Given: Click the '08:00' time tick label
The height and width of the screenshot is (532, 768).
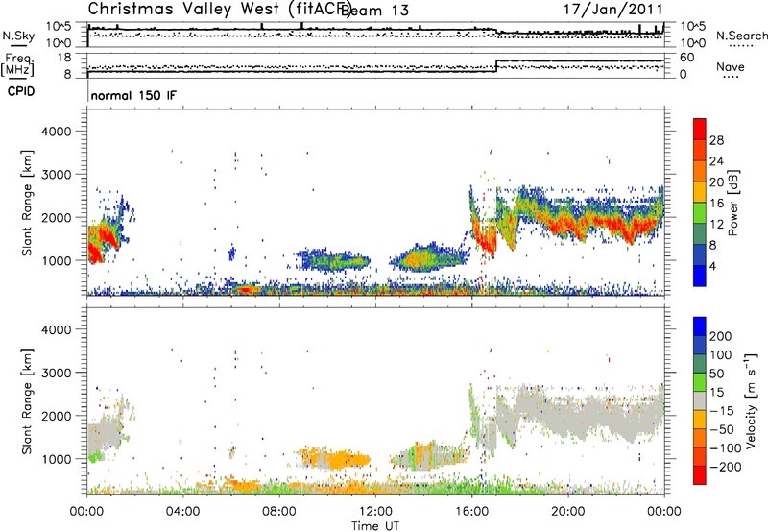Looking at the screenshot, I should pyautogui.click(x=278, y=512).
